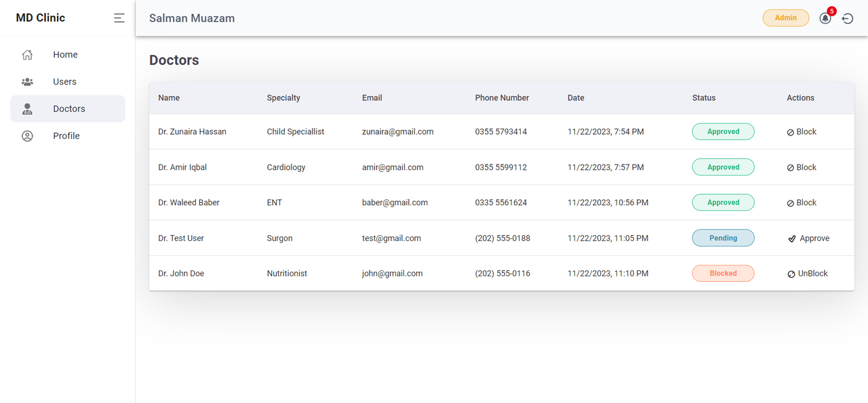
Task: Click the Users group icon in sidebar
Action: tap(27, 82)
